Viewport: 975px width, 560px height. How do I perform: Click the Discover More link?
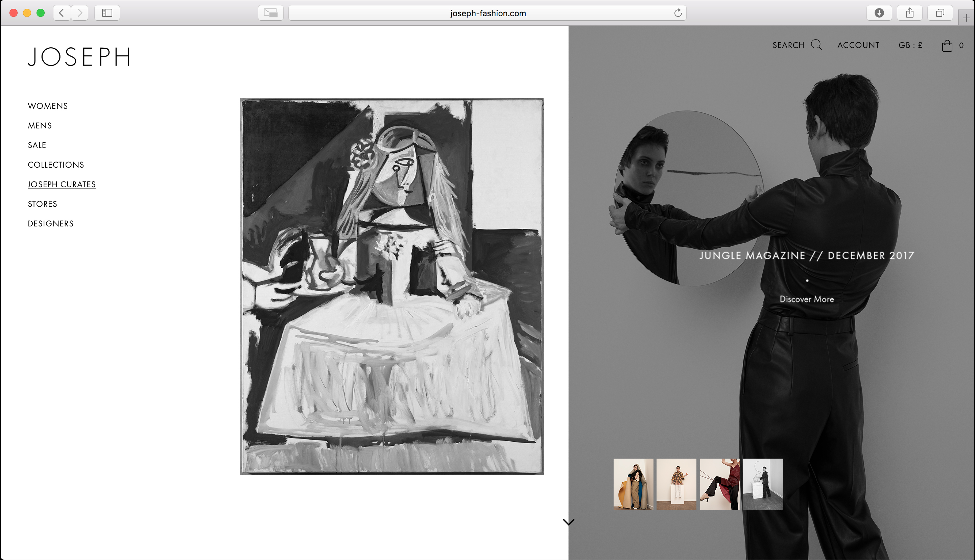[807, 299]
